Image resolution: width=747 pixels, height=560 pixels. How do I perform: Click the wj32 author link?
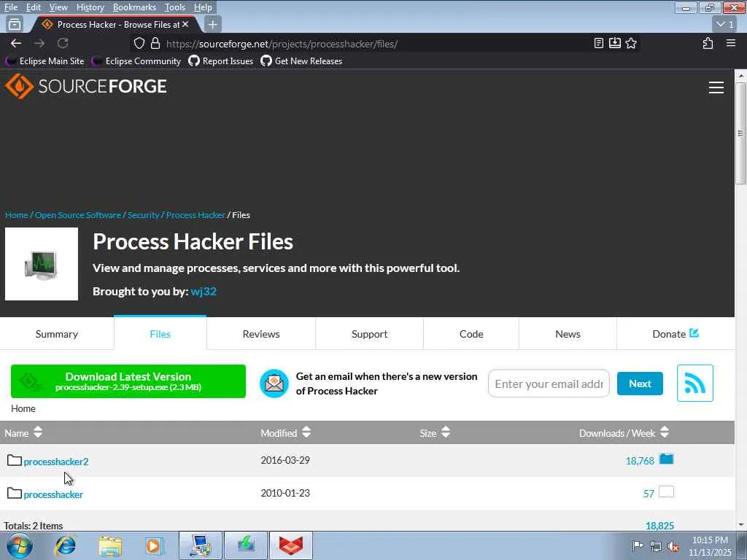pos(204,292)
